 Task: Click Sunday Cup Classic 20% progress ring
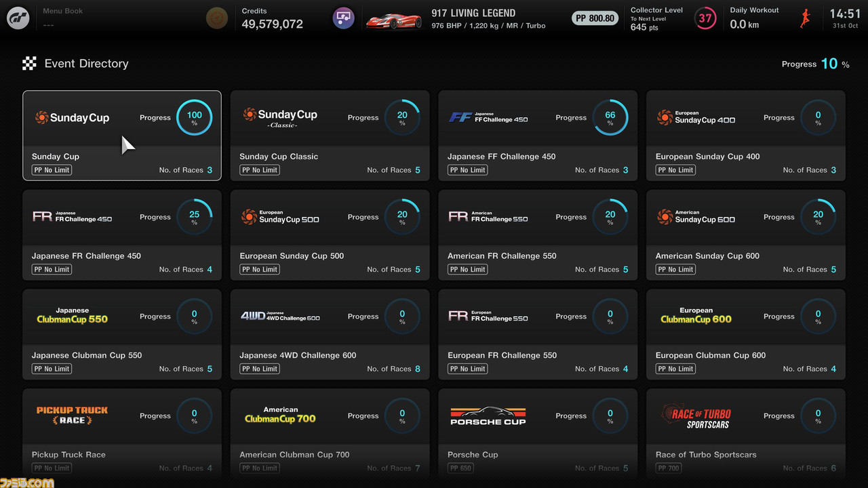point(402,118)
